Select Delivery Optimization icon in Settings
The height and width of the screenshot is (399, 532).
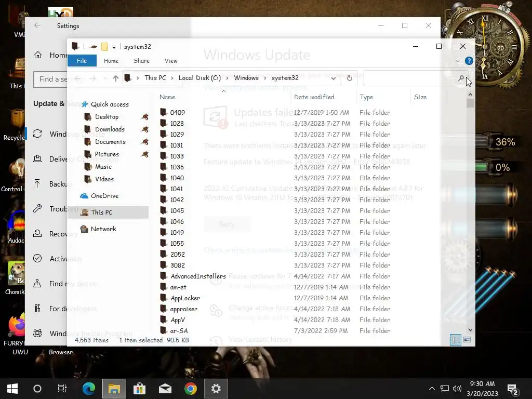coord(37,158)
